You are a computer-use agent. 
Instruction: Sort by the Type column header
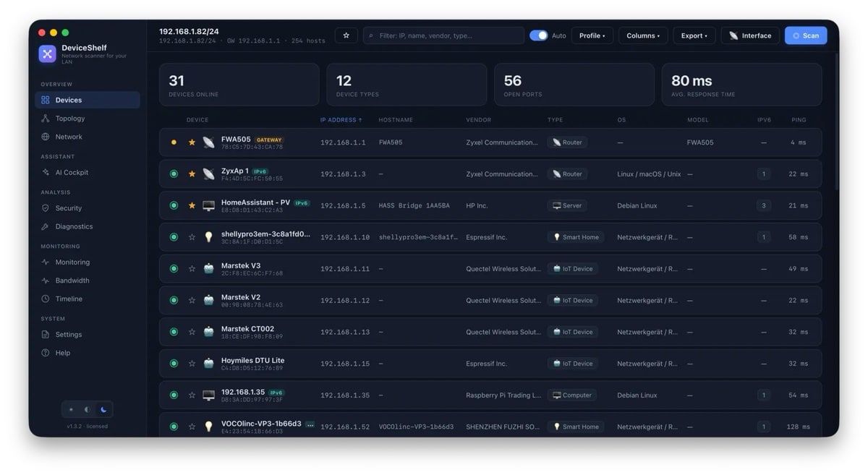(555, 120)
